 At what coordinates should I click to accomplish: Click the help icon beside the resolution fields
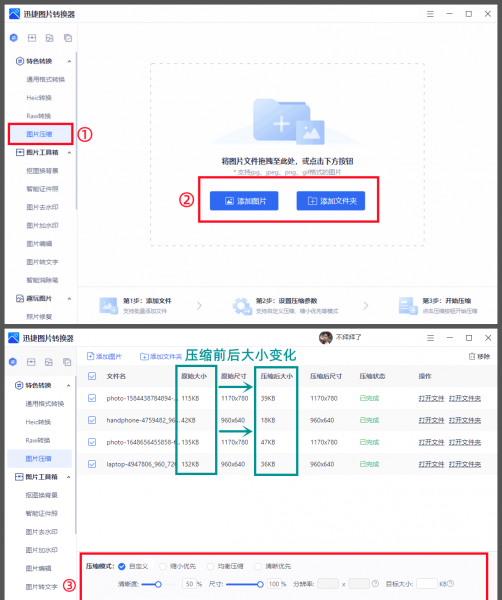[375, 584]
